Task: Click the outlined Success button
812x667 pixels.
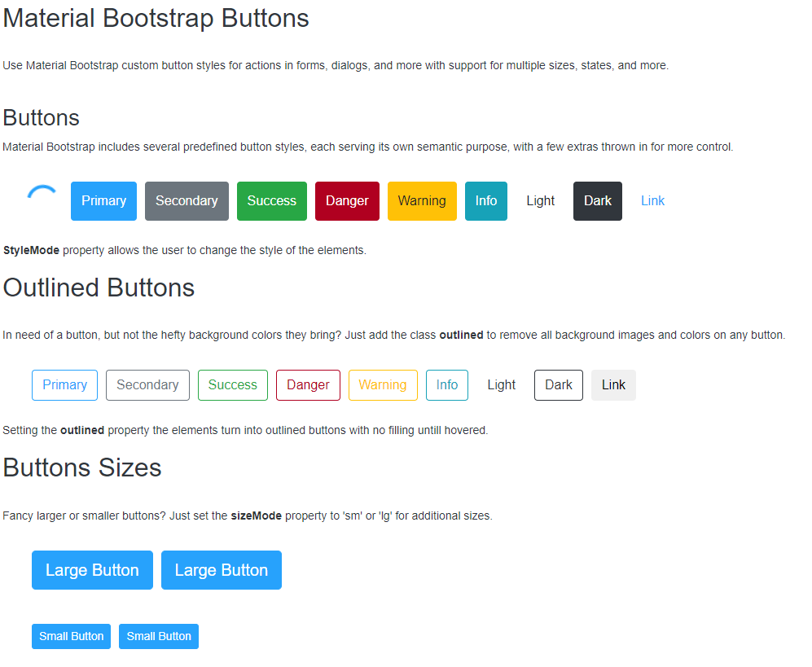Action: [x=232, y=385]
